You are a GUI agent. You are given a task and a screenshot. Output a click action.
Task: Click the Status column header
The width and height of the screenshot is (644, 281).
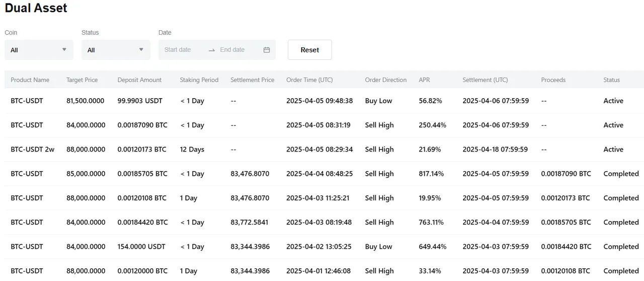tap(612, 80)
